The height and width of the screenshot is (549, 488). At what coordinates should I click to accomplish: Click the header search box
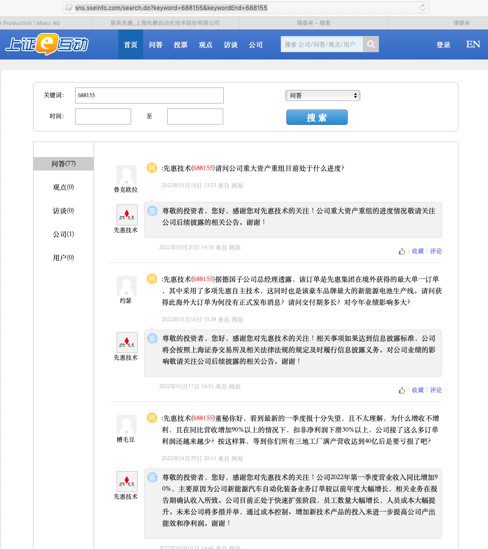click(322, 44)
